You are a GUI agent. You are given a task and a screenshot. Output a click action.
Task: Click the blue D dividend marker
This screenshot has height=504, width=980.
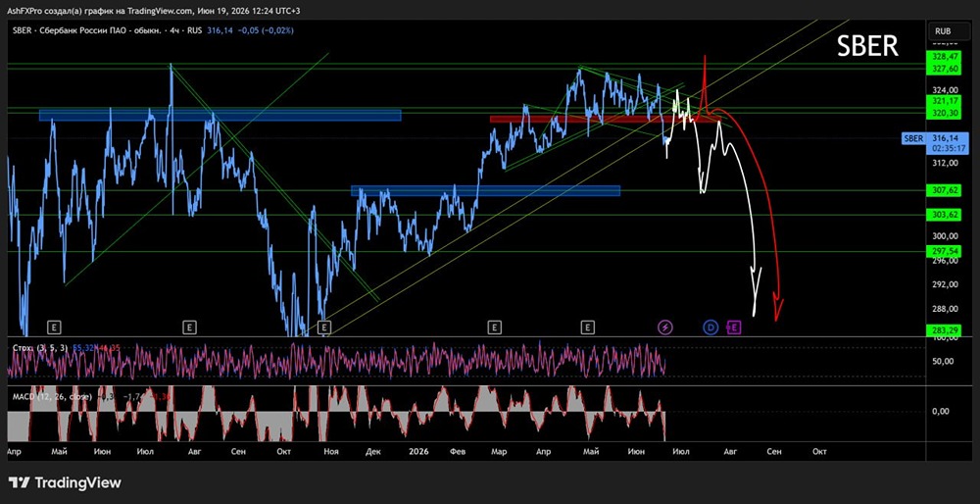click(x=710, y=327)
